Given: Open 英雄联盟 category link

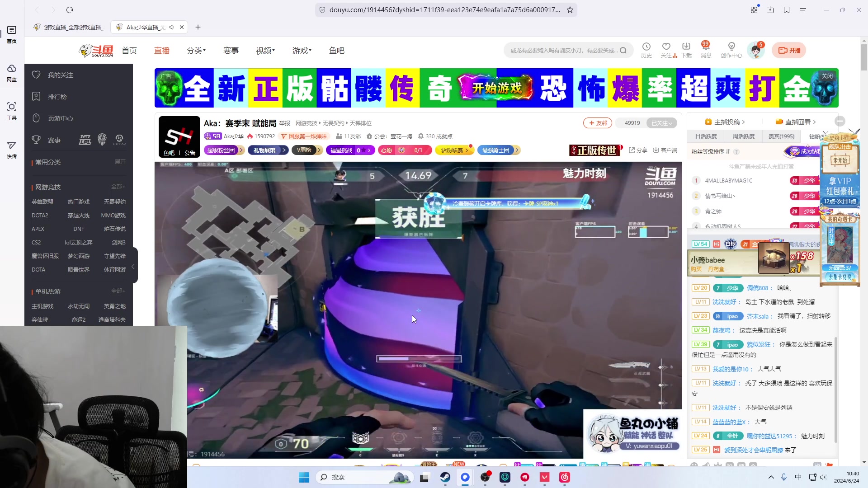Looking at the screenshot, I should [42, 202].
